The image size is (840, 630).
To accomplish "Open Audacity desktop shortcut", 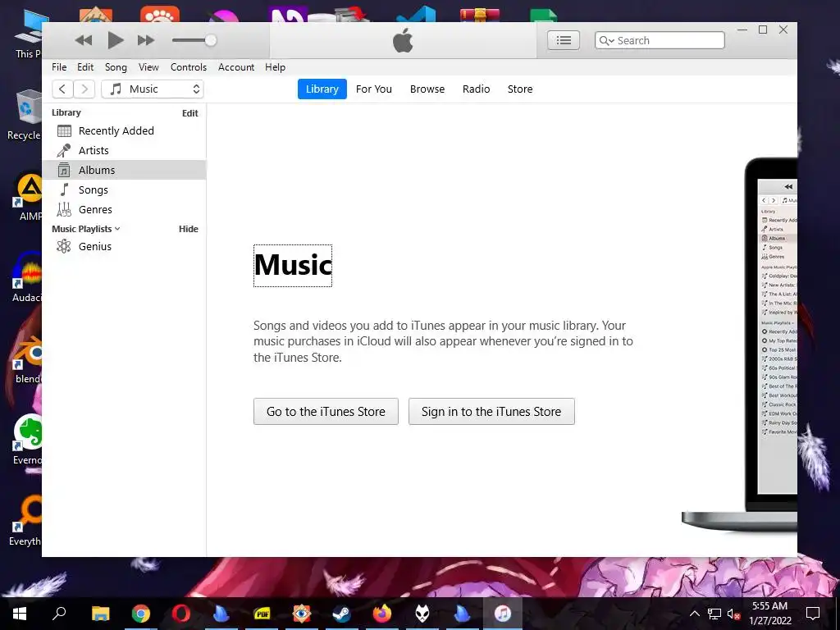I will click(x=27, y=277).
